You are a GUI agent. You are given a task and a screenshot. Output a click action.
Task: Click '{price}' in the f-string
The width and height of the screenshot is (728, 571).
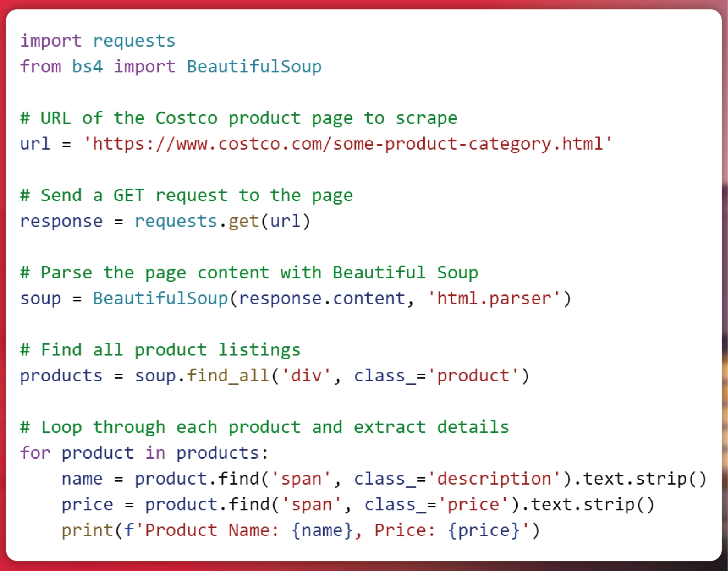point(484,530)
